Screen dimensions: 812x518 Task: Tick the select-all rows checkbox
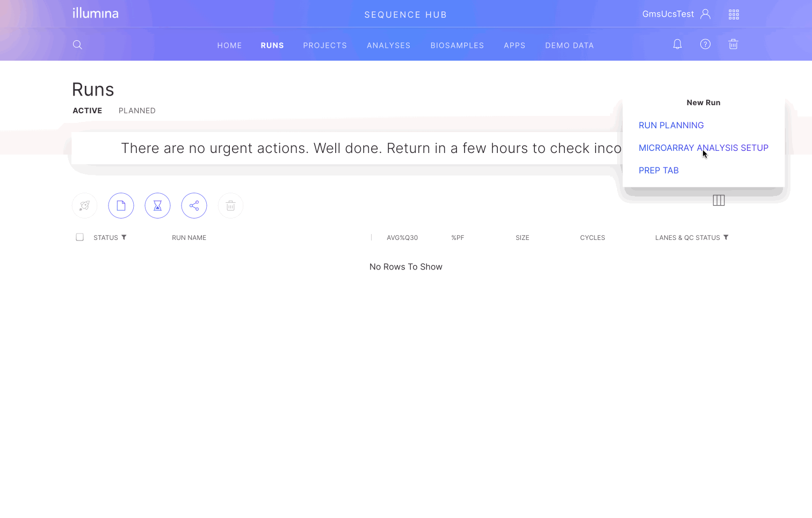tap(79, 237)
